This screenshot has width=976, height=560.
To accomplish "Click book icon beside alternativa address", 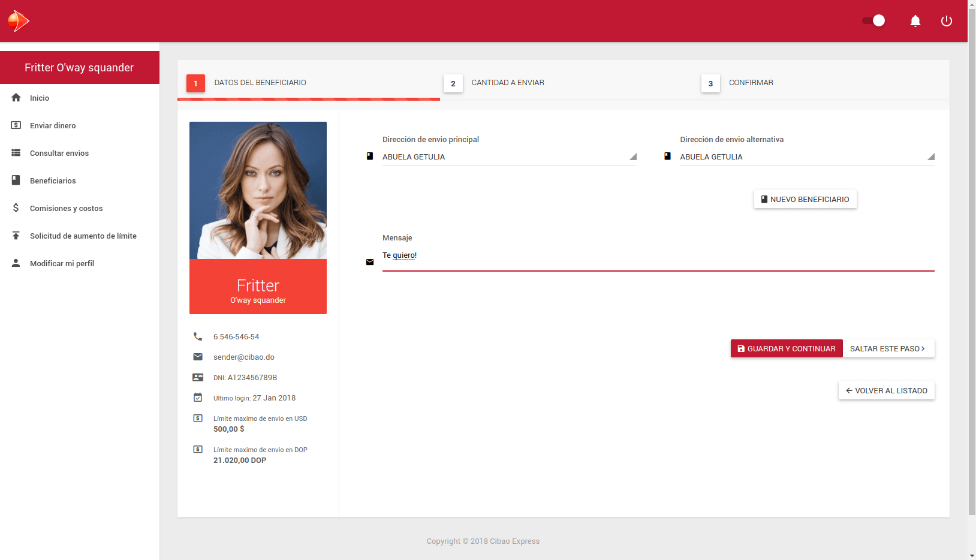I will [667, 156].
